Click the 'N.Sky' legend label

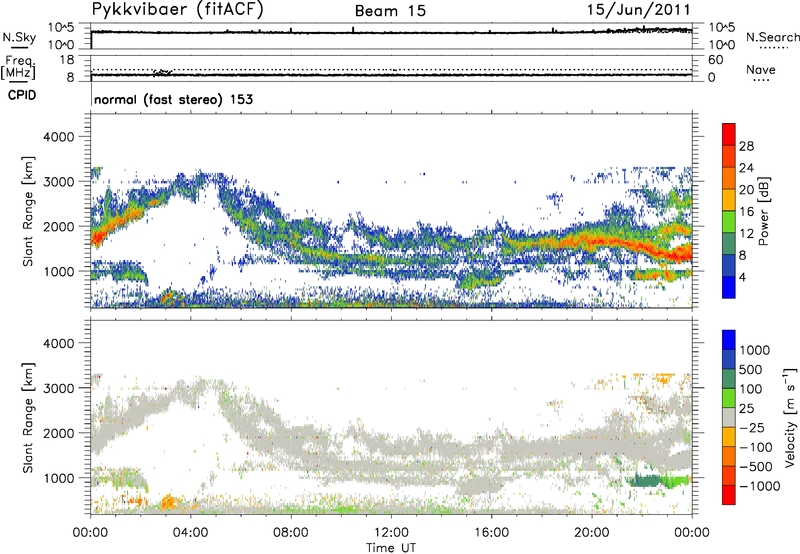click(x=19, y=37)
